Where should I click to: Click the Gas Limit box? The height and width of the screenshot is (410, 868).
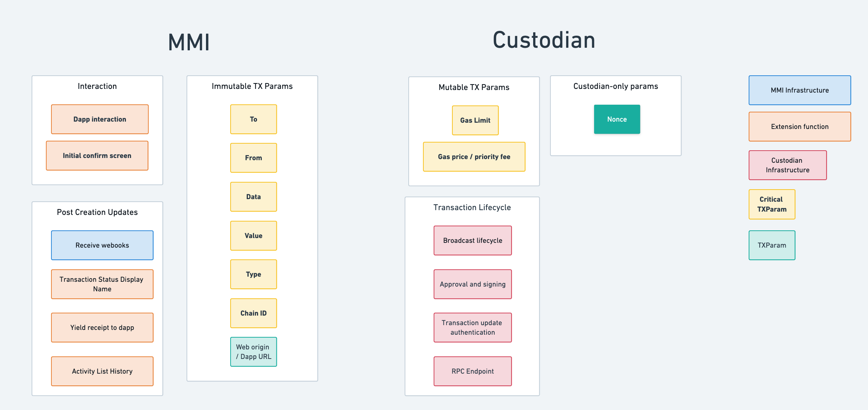point(475,120)
